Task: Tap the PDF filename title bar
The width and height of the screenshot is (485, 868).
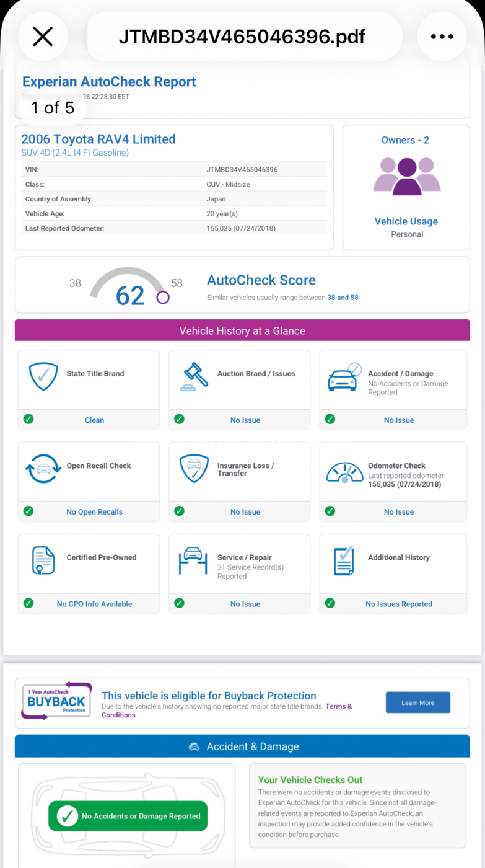Action: click(x=242, y=37)
